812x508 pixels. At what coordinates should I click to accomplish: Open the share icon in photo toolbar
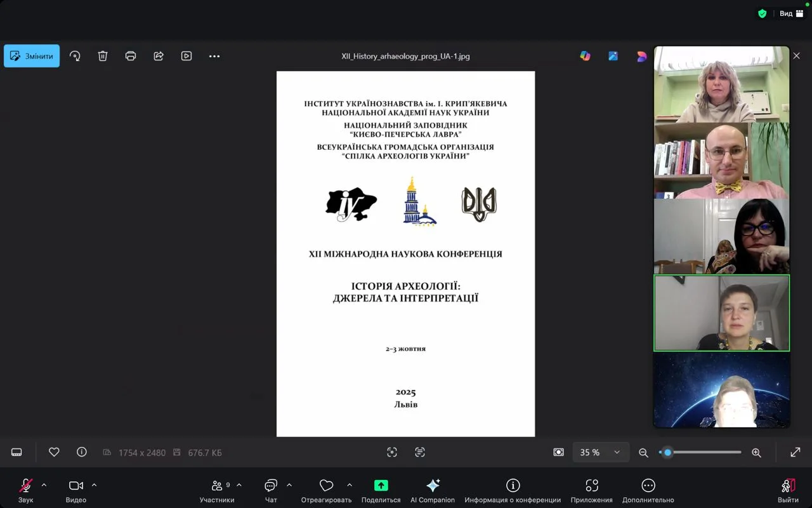[159, 56]
